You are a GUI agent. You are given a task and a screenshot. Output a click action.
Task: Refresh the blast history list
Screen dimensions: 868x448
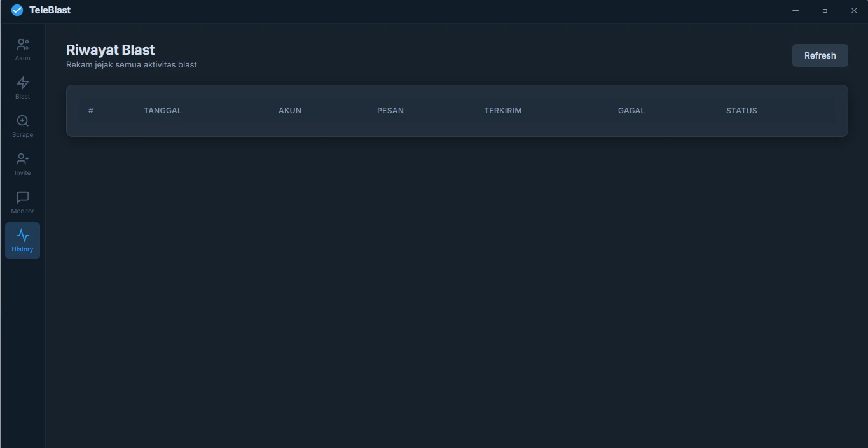pos(820,55)
